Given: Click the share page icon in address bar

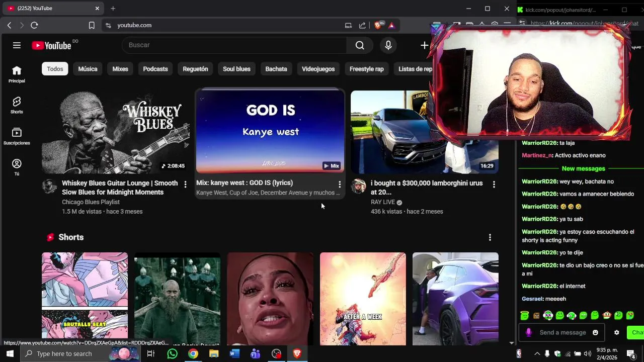Looking at the screenshot, I should click(x=362, y=25).
